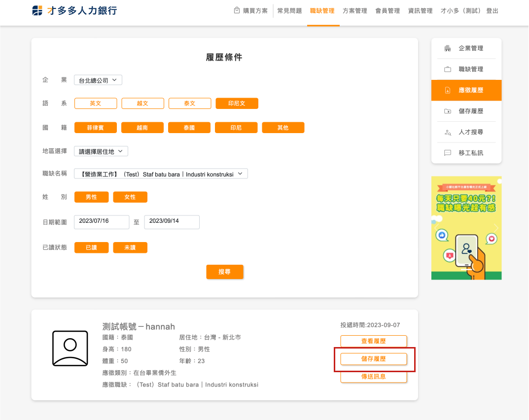This screenshot has width=529, height=420.
Task: Click the applicant's placeholder avatar image
Action: coord(70,348)
